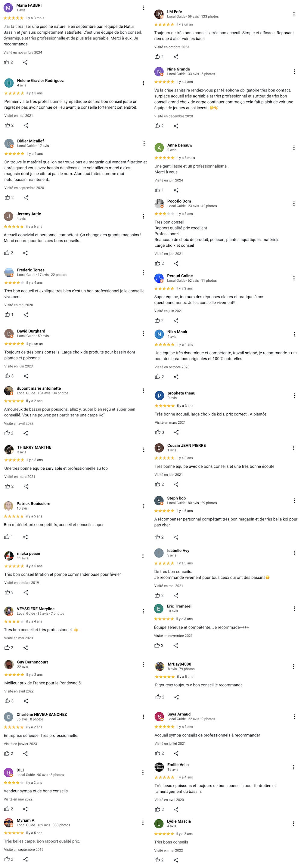Open Peraud Coline's reviewer profile

pyautogui.click(x=180, y=276)
